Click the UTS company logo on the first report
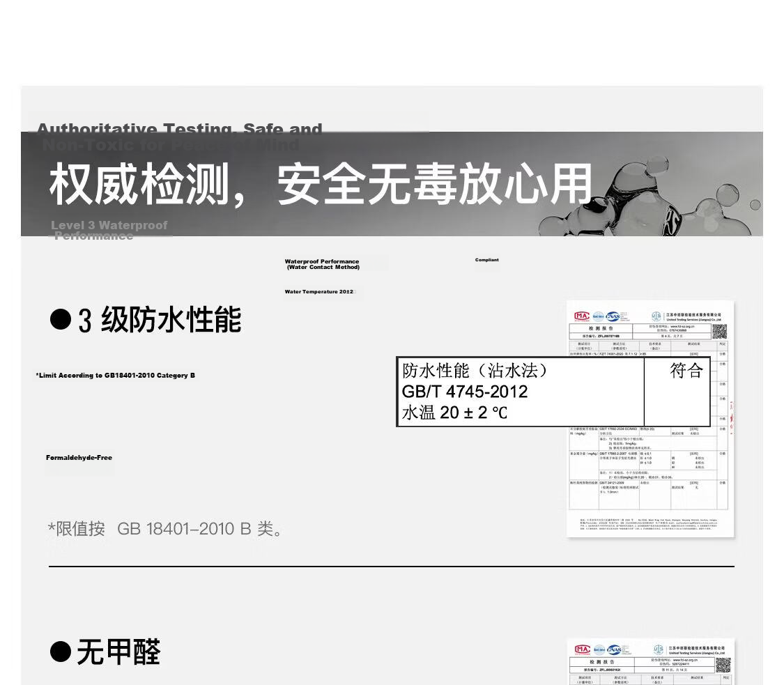 point(656,316)
